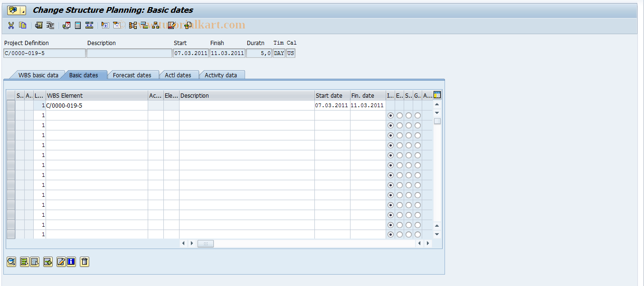Click the center button on the horizontal scrollbar
Image resolution: width=644 pixels, height=286 pixels.
pyautogui.click(x=206, y=243)
